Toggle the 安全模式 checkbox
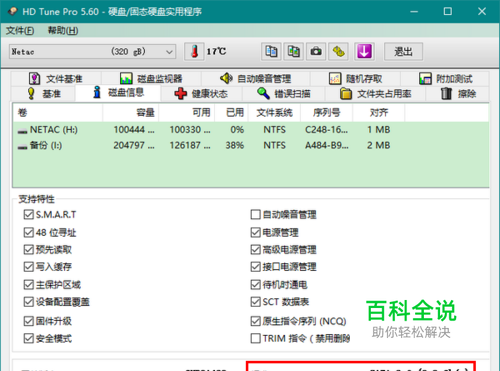Screen dimensions: 500x371 click(29, 338)
